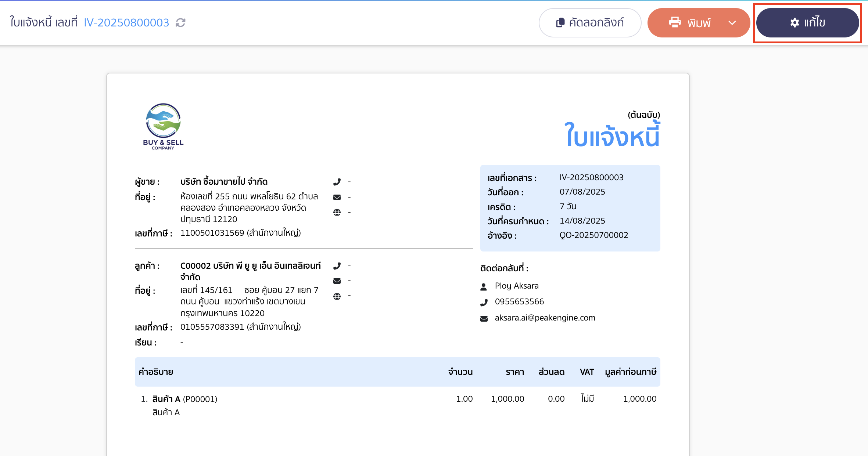Click the แก้ไข edit button
868x456 pixels.
click(807, 23)
